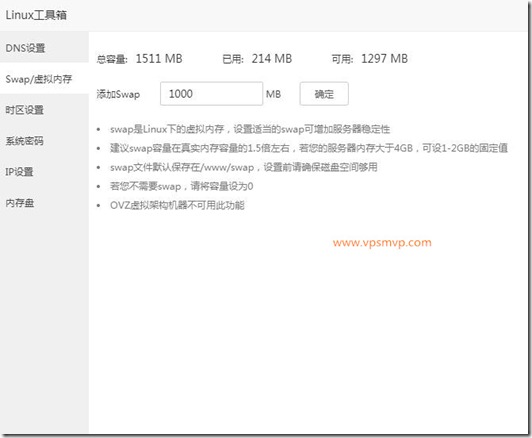
Task: Click the 已用 214 MB value
Action: pos(272,59)
